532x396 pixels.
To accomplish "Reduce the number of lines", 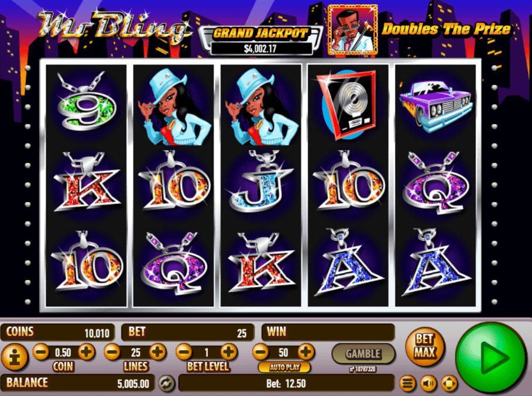I will point(112,352).
